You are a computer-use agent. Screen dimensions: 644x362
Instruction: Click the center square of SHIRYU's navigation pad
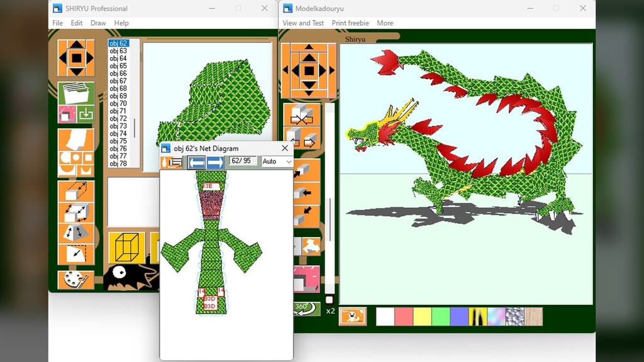(x=76, y=58)
